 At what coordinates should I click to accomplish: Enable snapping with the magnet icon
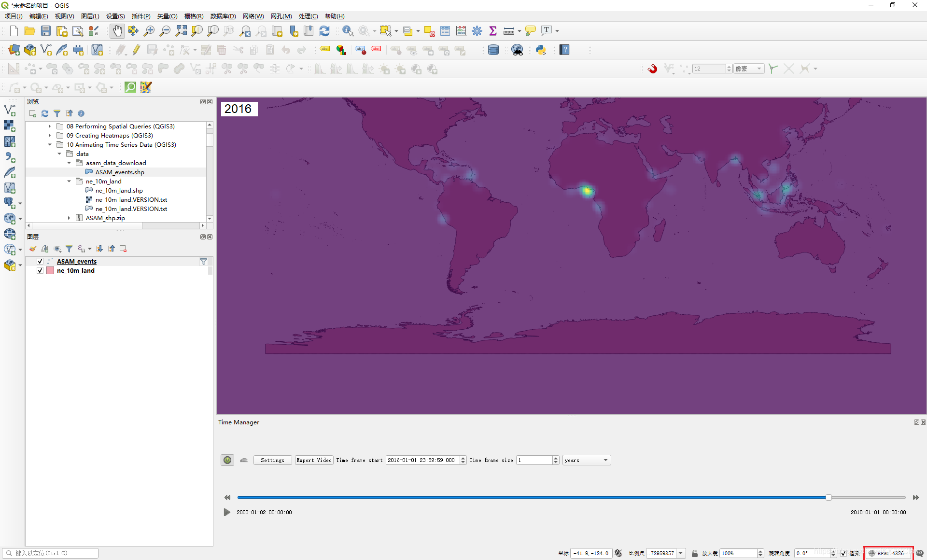653,69
